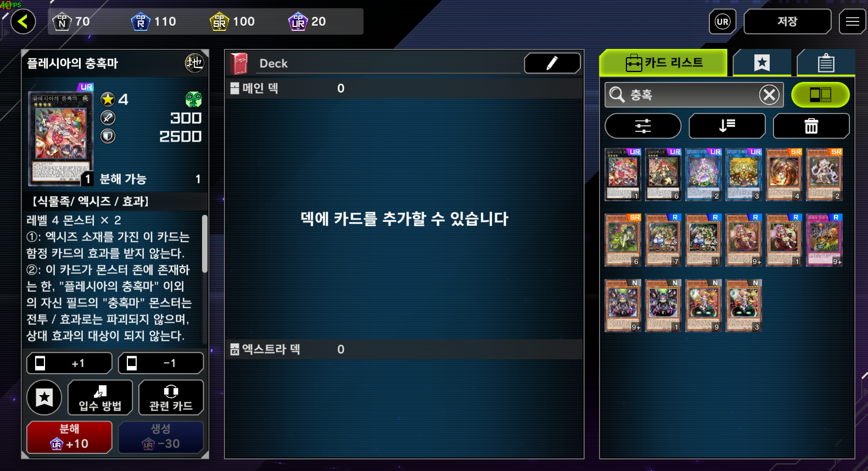Image resolution: width=868 pixels, height=471 pixels.
Task: Toggle the card list display mode
Action: [x=820, y=95]
